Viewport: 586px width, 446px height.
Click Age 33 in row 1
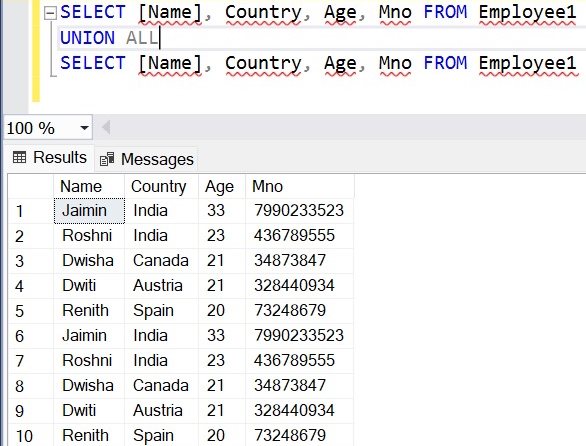tap(222, 211)
